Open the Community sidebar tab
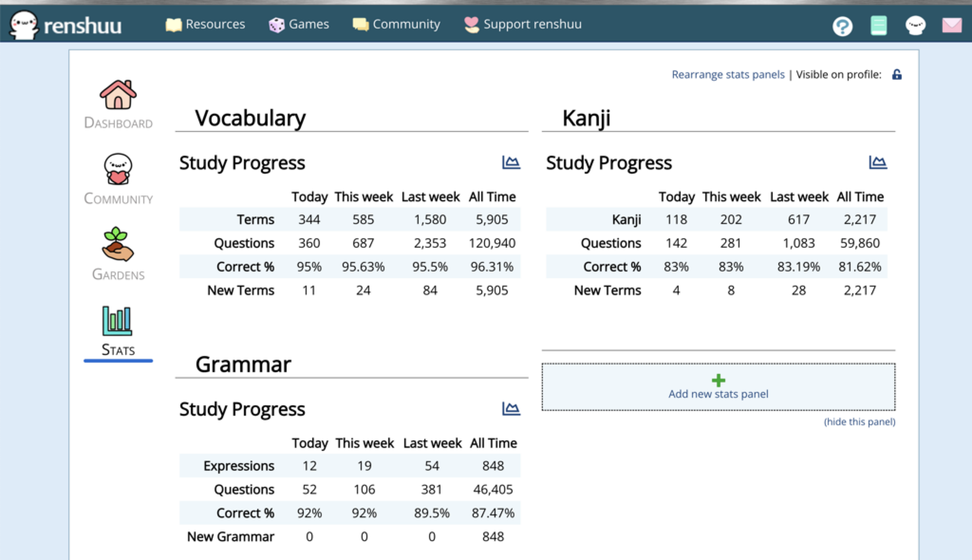The width and height of the screenshot is (972, 560). pyautogui.click(x=118, y=179)
